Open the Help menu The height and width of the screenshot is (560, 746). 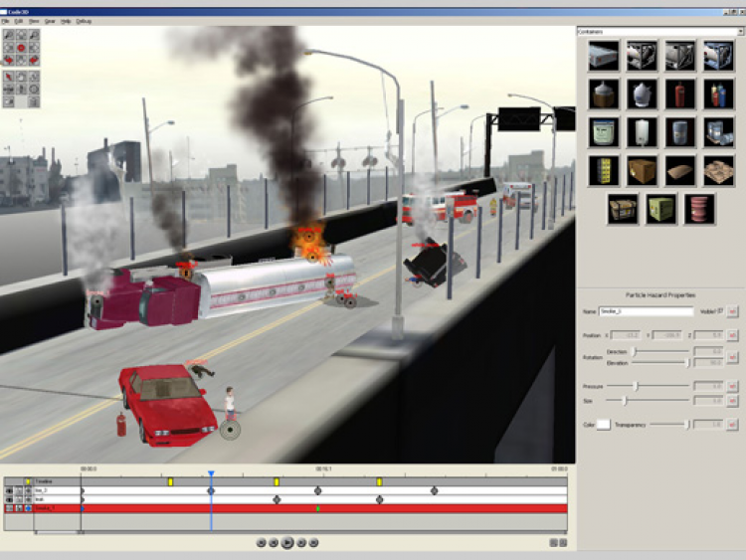click(x=66, y=22)
